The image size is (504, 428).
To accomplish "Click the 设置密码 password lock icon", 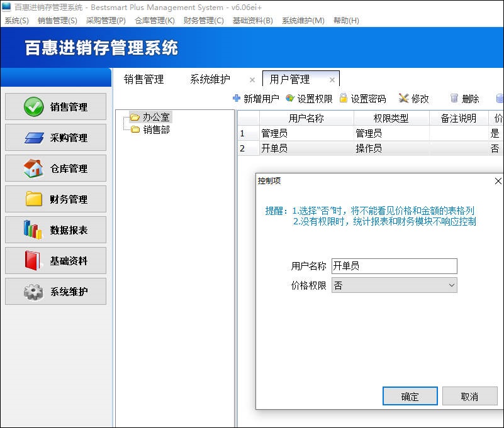I will (342, 98).
